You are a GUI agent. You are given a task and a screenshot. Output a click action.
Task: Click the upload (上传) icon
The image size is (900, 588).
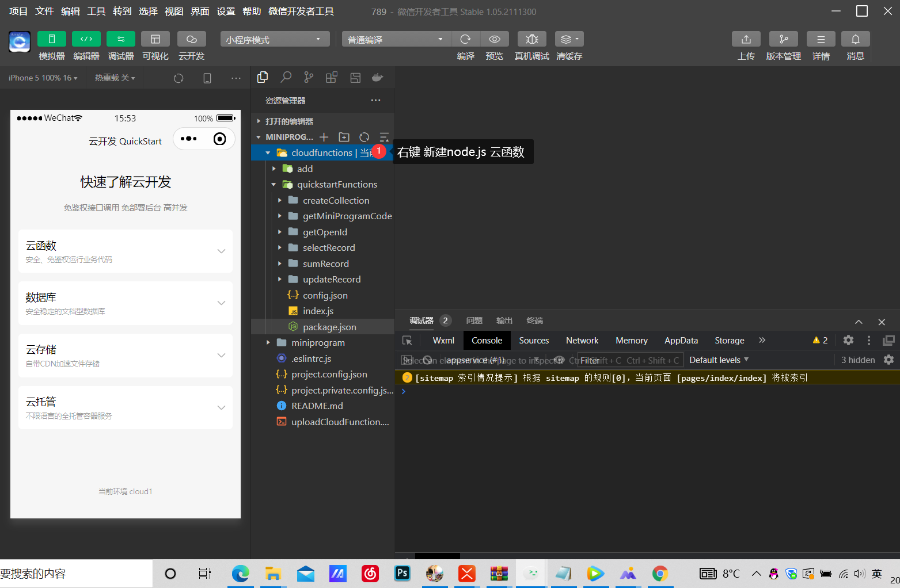746,39
